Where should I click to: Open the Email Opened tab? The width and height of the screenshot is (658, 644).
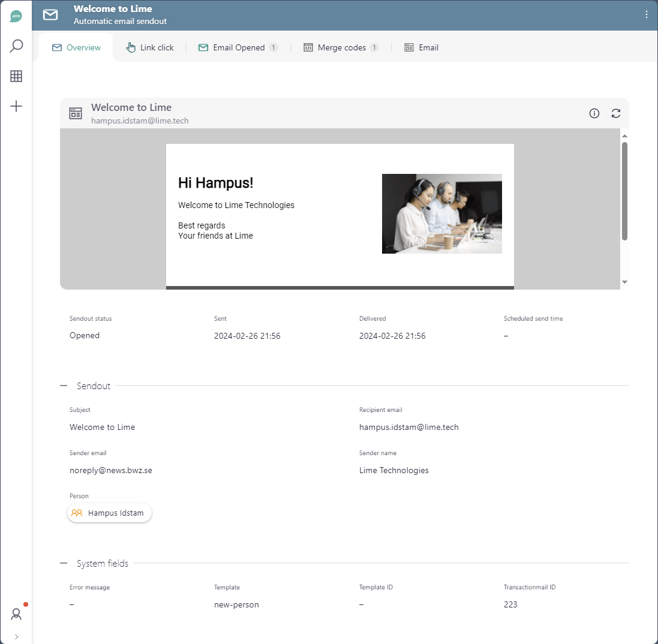(238, 47)
